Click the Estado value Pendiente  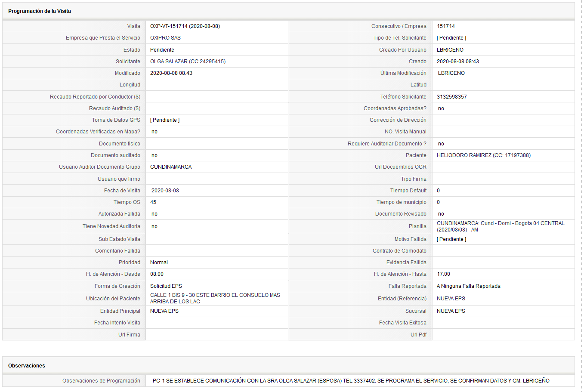pyautogui.click(x=162, y=50)
